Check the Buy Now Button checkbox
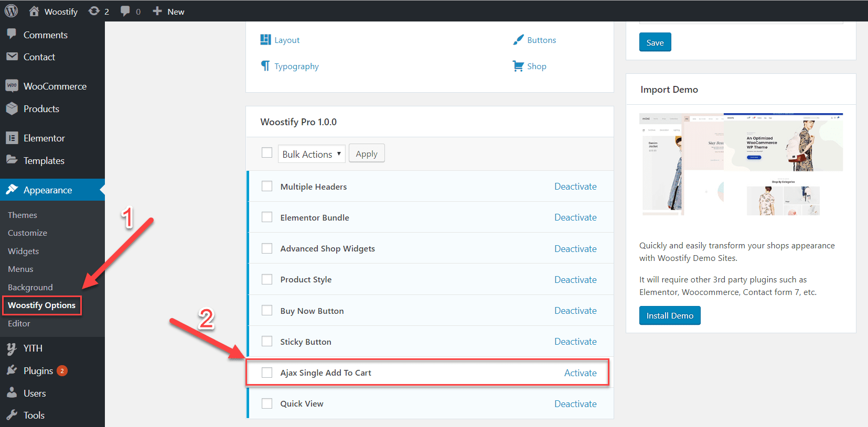The width and height of the screenshot is (868, 427). click(x=267, y=310)
